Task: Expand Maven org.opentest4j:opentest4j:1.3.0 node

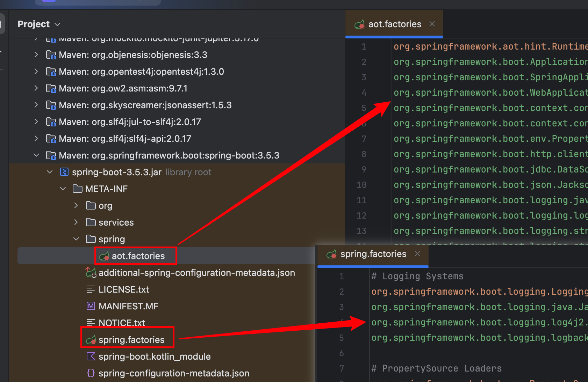Action: click(x=36, y=72)
